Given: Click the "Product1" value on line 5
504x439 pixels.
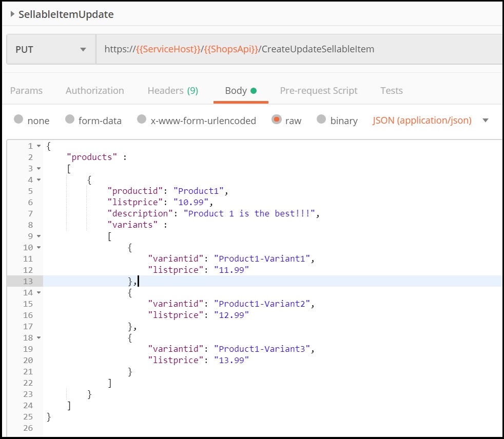Looking at the screenshot, I should (198, 191).
